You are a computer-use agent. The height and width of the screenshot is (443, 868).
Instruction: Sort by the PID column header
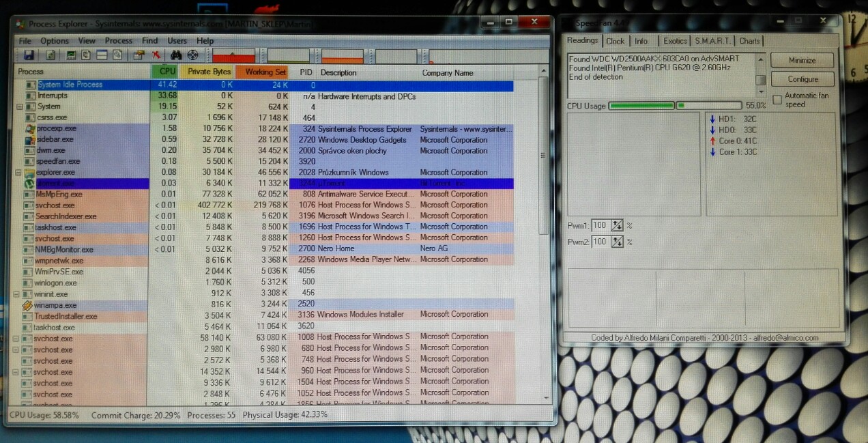306,72
